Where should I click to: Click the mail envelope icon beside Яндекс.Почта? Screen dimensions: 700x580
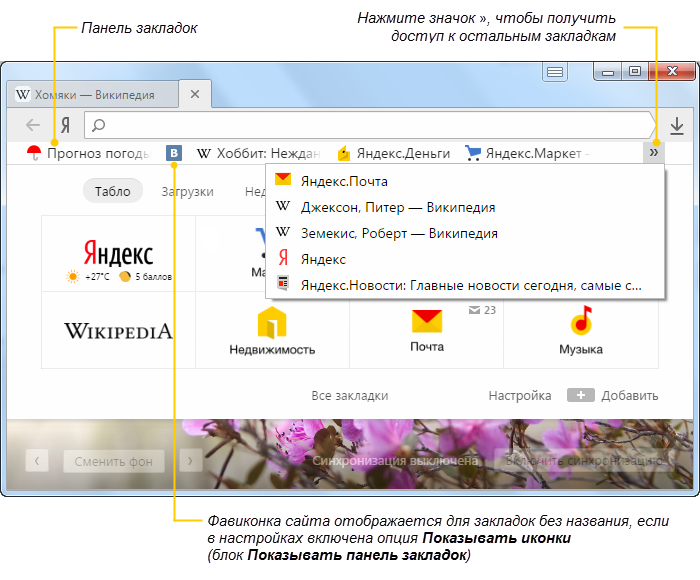283,179
